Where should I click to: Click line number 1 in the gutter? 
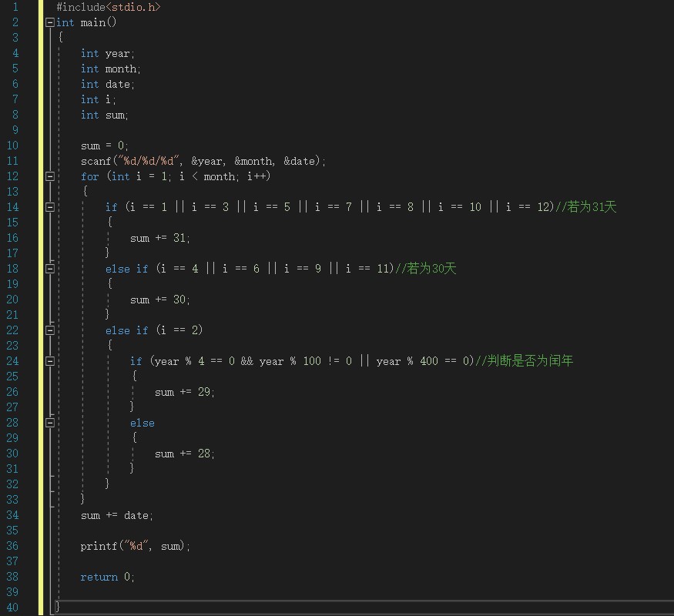(x=15, y=7)
